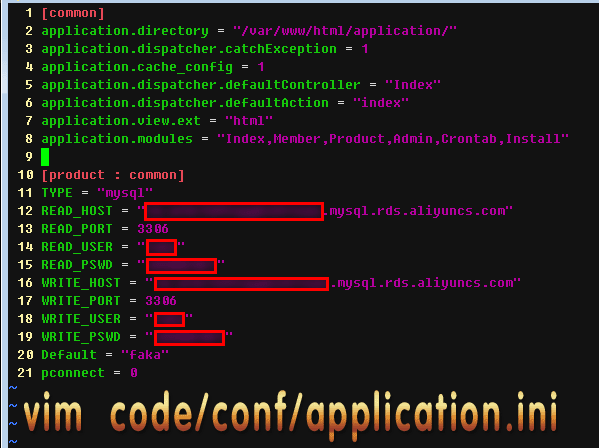The image size is (599, 448).
Task: Click the redacted READ_HOST box
Action: 234,212
